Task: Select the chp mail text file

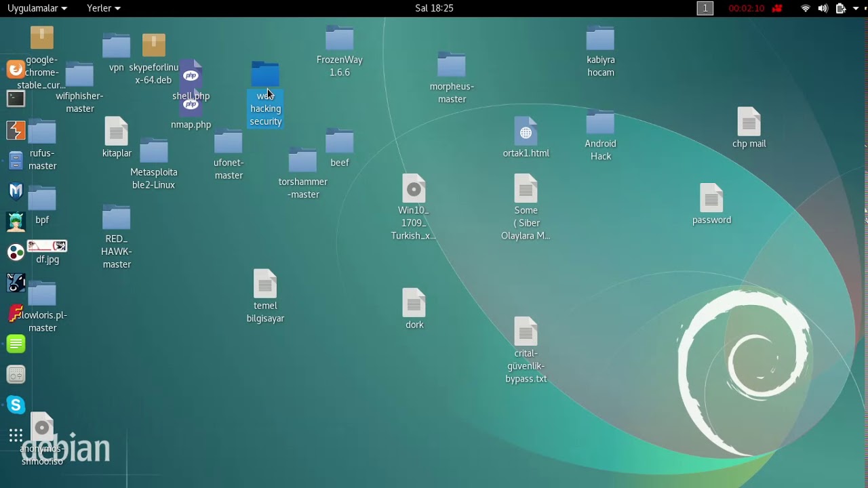Action: pos(749,121)
